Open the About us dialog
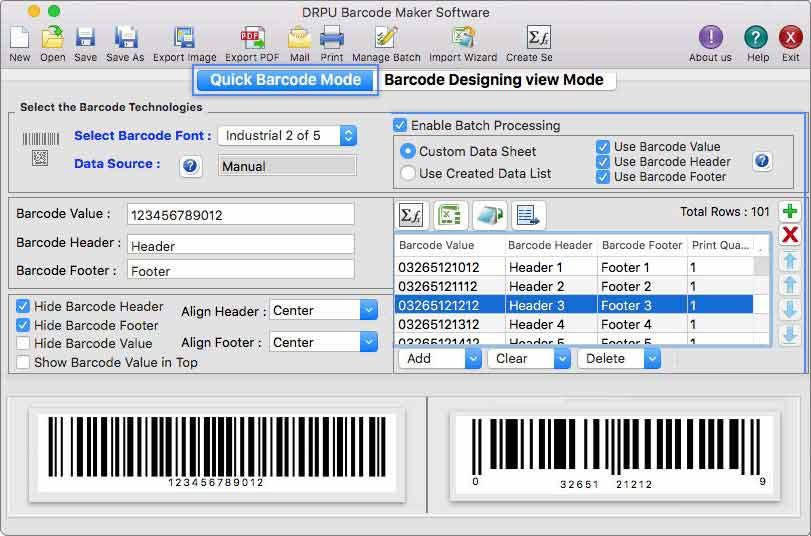811x536 pixels. pos(711,37)
